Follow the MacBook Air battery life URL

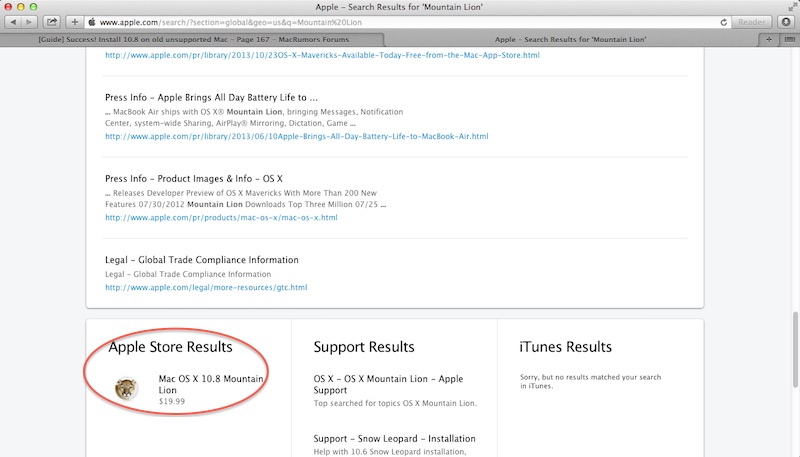click(x=296, y=136)
